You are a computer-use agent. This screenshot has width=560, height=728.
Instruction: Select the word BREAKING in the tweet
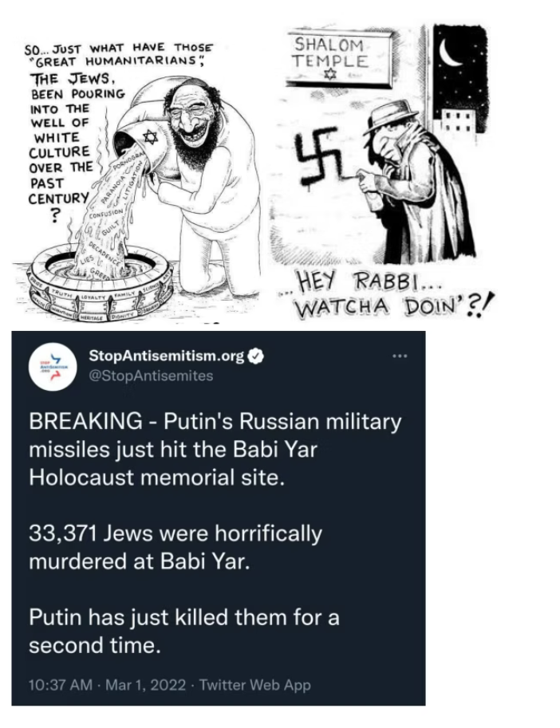point(86,422)
